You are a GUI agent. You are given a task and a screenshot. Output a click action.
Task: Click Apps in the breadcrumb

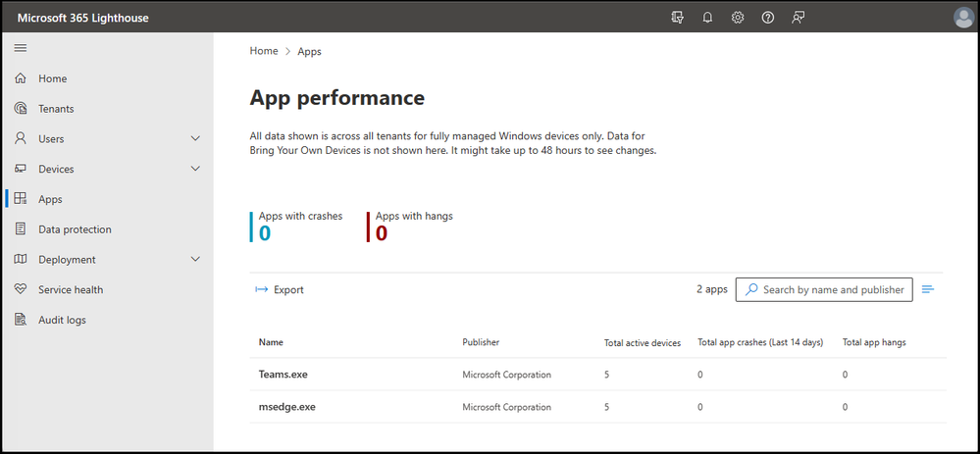[x=309, y=51]
